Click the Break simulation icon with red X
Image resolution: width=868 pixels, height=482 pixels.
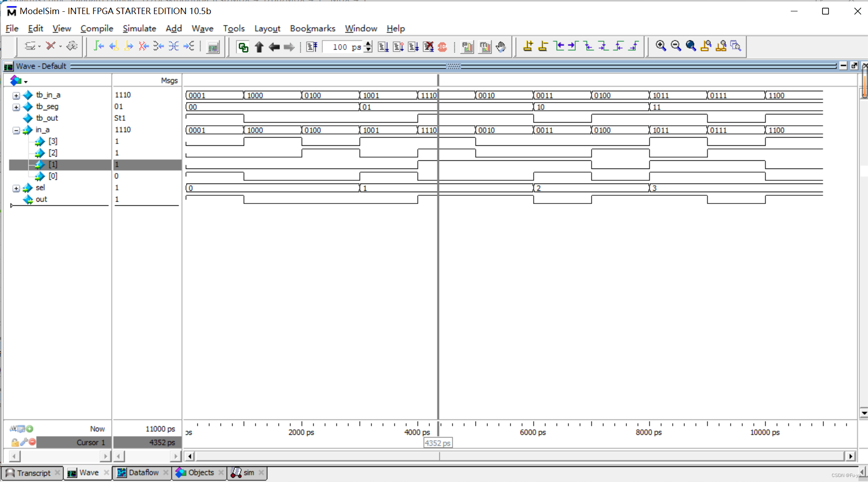[x=428, y=47]
